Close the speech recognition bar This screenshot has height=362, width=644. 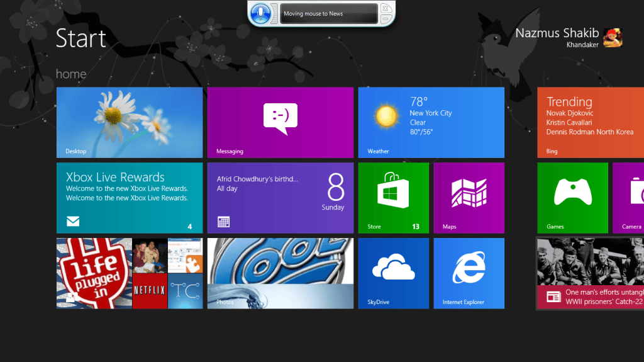coord(386,8)
